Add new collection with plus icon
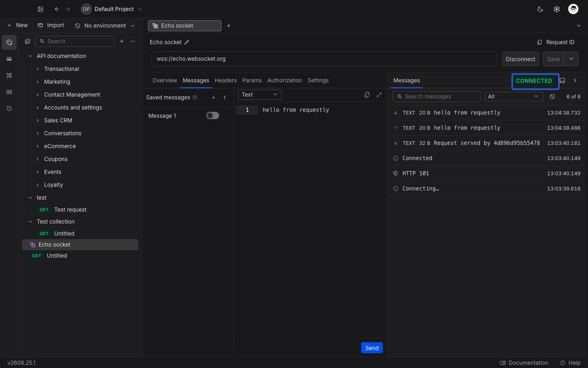The height and width of the screenshot is (368, 588). 122,41
